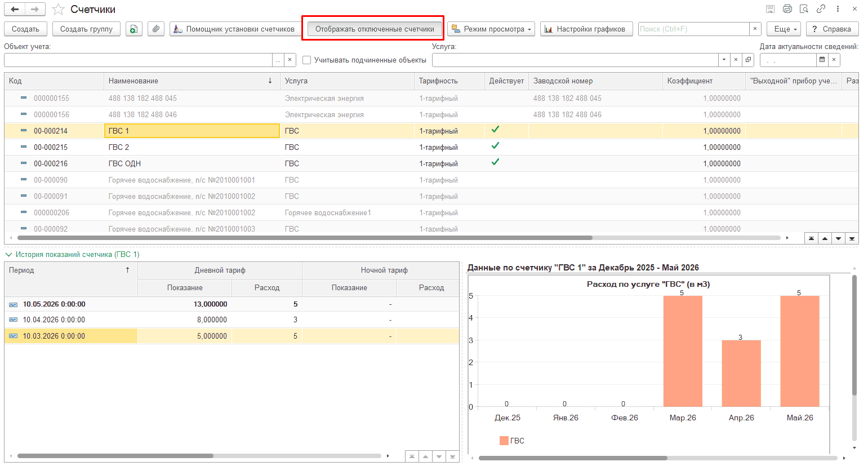Click the paperclip attached files icon
Screen dimensions: 868x466
156,29
